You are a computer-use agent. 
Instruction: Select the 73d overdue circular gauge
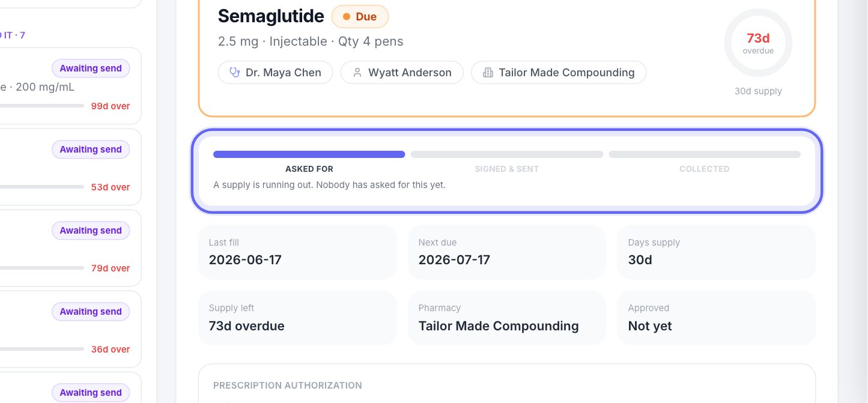coord(758,43)
